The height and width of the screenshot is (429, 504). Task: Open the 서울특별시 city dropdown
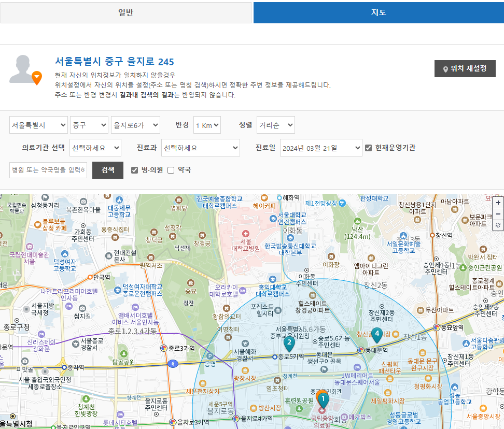(x=38, y=125)
